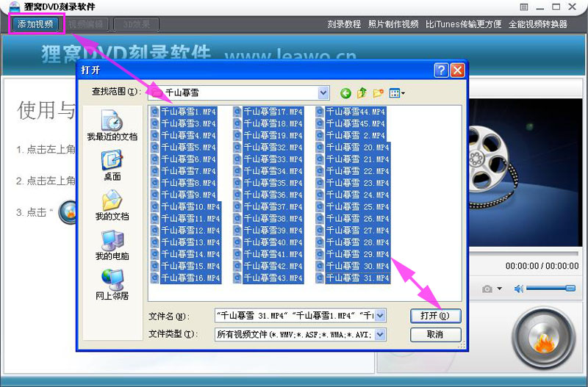Select file 千山暮雪 23.MP4
Image resolution: width=588 pixels, height=387 pixels.
point(358,183)
